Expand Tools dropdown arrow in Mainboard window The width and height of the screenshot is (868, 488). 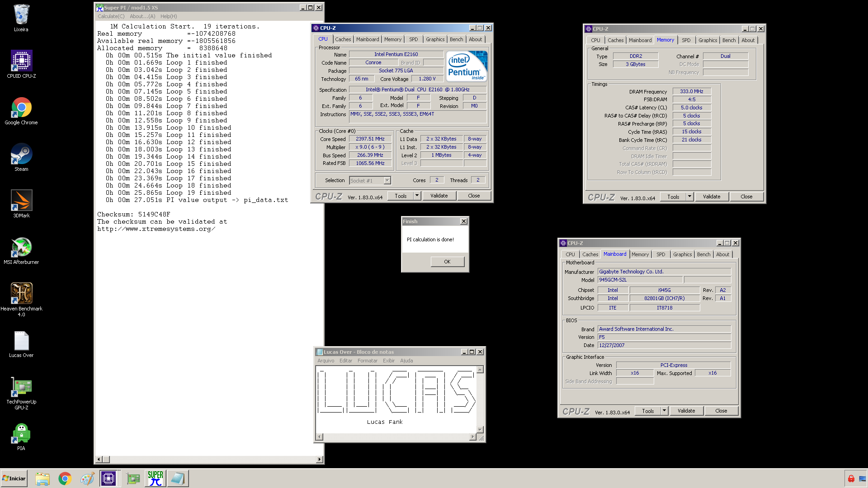coord(664,411)
